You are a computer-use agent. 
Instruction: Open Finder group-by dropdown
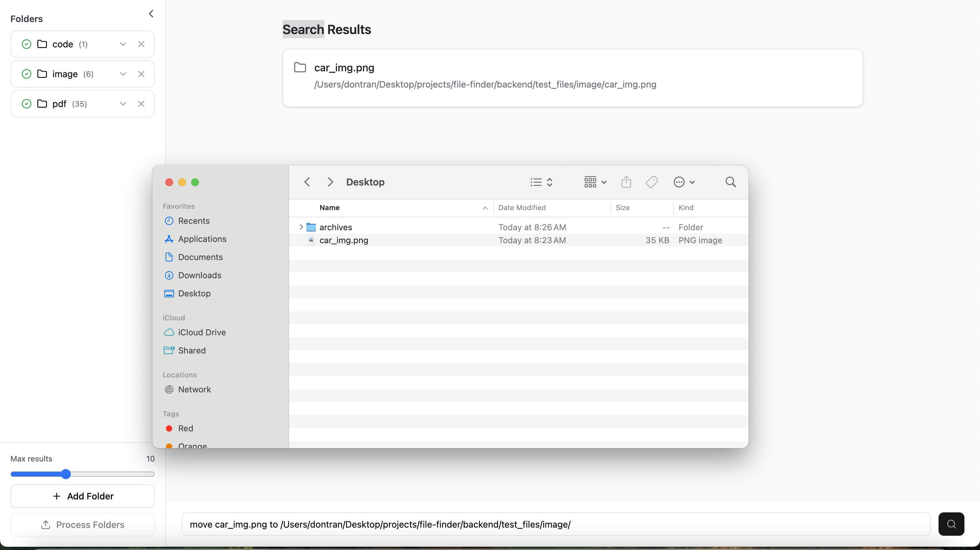[x=595, y=182]
